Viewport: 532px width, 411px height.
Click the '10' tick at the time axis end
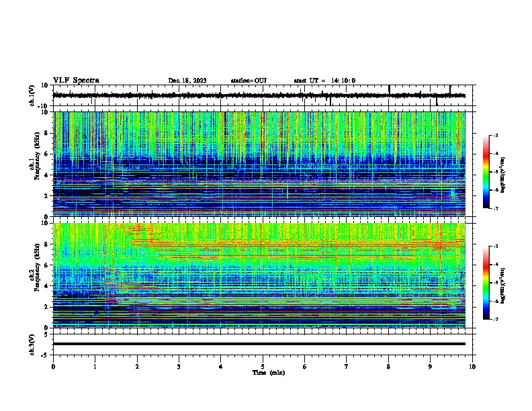point(472,367)
